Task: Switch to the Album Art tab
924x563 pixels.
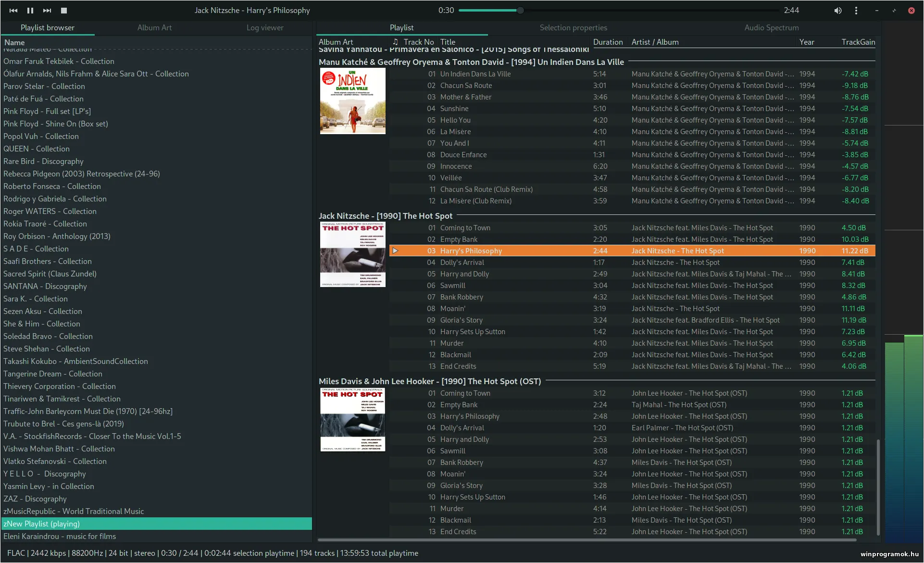Action: tap(154, 27)
